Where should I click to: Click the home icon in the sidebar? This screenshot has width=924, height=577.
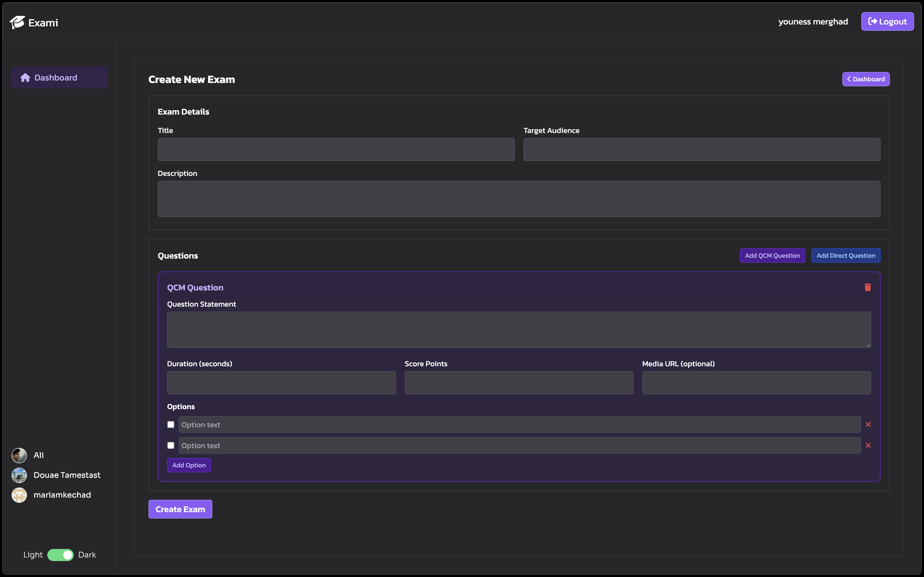25,78
